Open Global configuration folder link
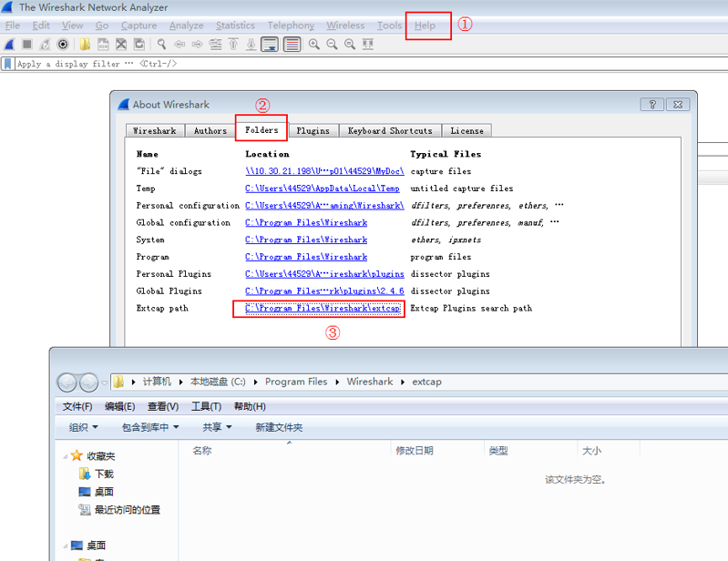Image resolution: width=728 pixels, height=561 pixels. 306,223
